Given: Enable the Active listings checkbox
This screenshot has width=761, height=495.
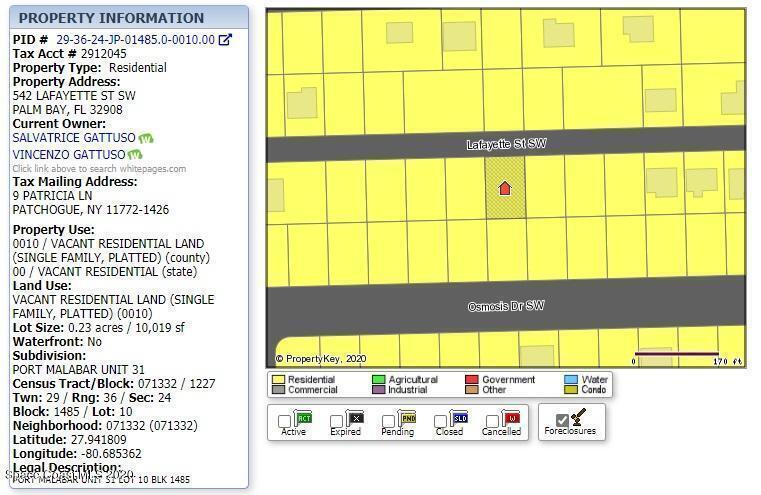Looking at the screenshot, I should [x=285, y=421].
